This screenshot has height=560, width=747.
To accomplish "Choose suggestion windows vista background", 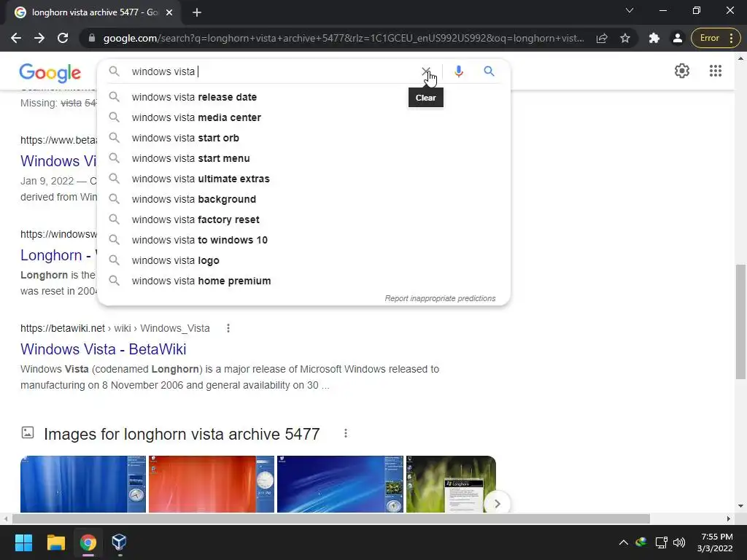I will coord(303,200).
